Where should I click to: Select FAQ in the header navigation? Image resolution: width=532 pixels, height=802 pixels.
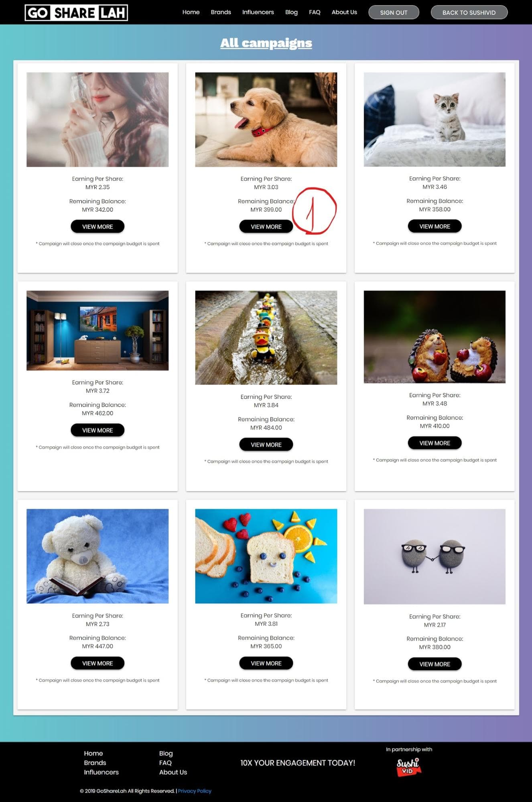click(315, 12)
